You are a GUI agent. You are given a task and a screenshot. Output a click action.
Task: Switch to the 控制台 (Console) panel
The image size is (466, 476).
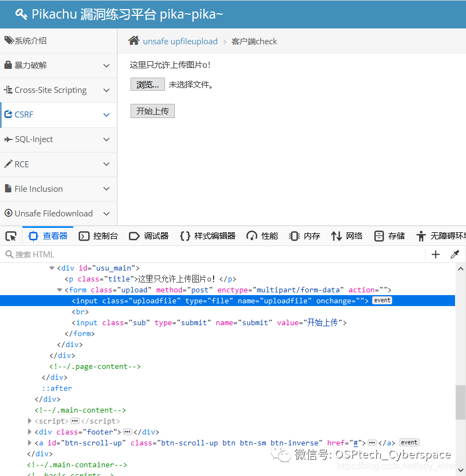coord(98,236)
